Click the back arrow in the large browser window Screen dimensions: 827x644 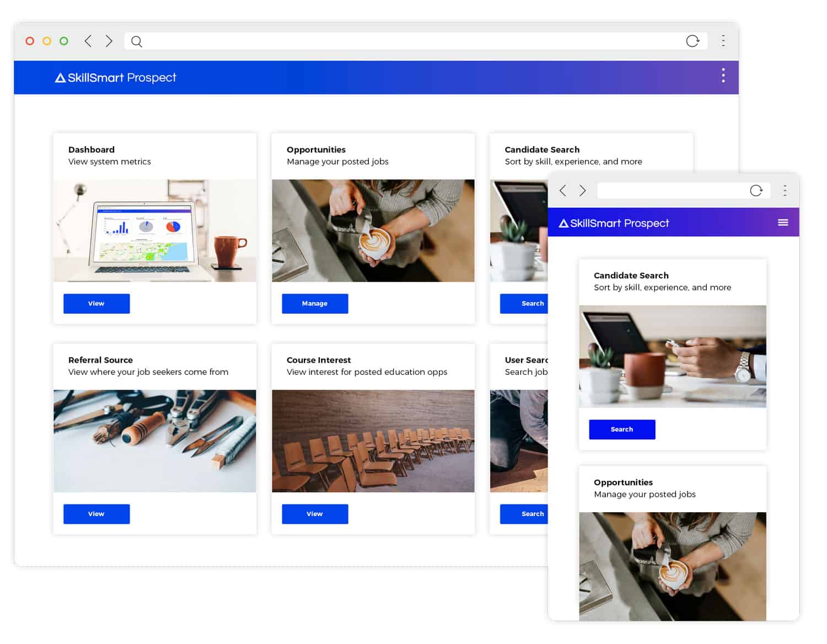[88, 41]
